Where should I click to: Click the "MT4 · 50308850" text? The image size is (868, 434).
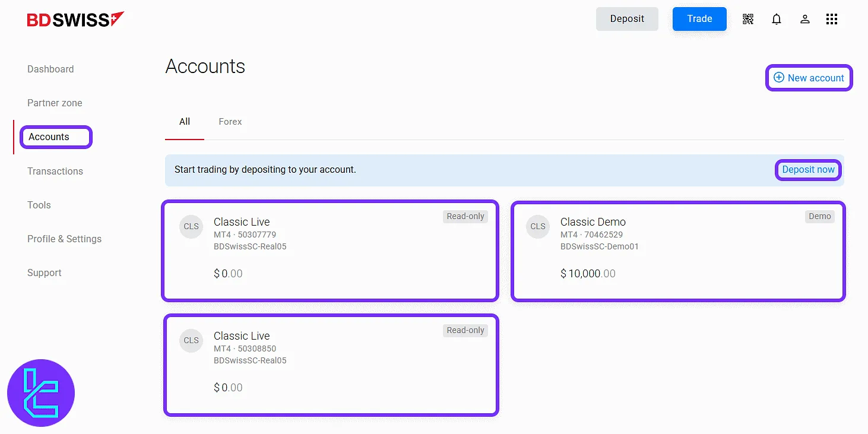245,349
